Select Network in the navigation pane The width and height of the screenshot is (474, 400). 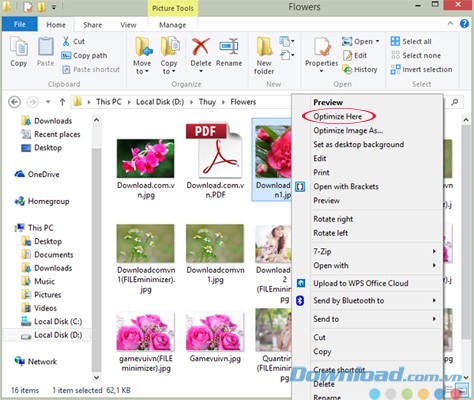point(36,361)
